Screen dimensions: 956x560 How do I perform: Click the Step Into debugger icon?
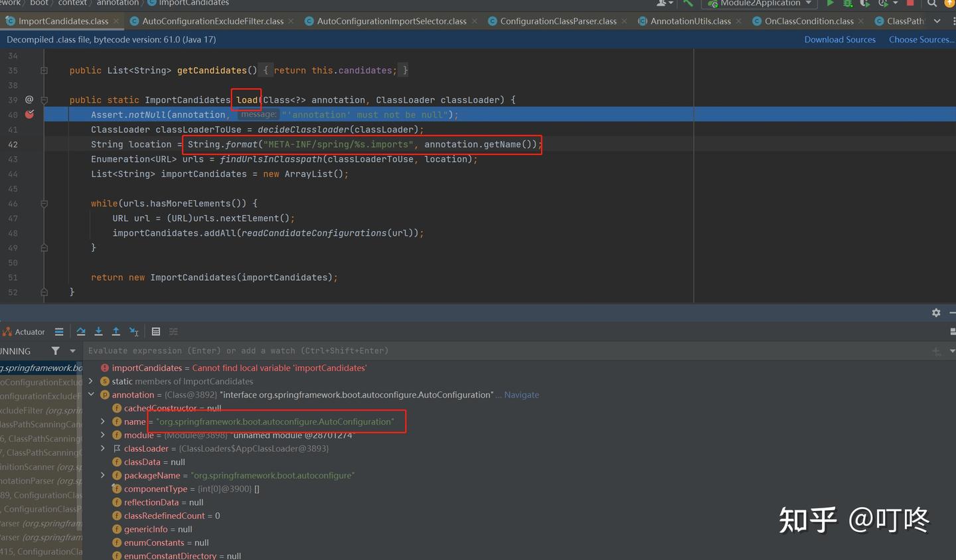[98, 332]
